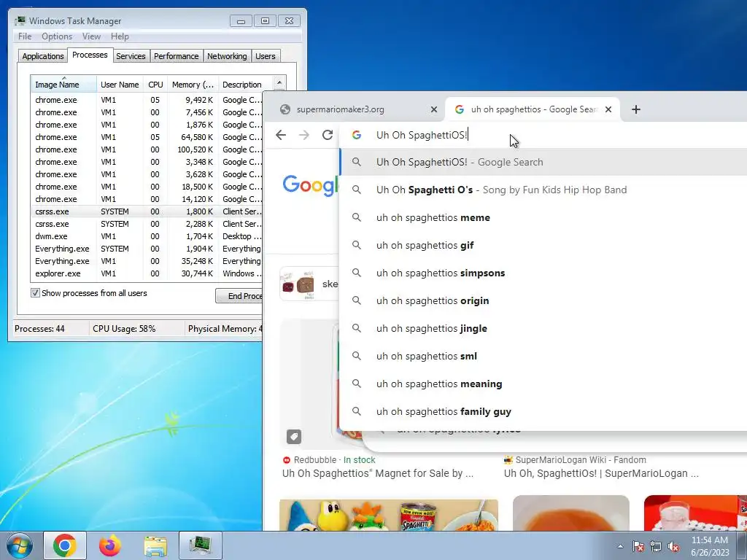Click the tag icon on the product image
This screenshot has height=560, width=747.
coord(294,437)
